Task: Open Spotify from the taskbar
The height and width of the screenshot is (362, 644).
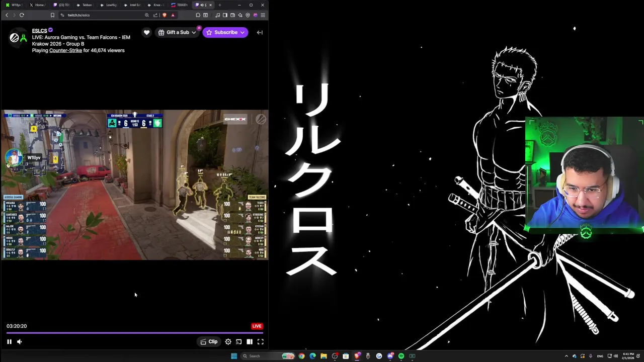Action: (x=401, y=356)
